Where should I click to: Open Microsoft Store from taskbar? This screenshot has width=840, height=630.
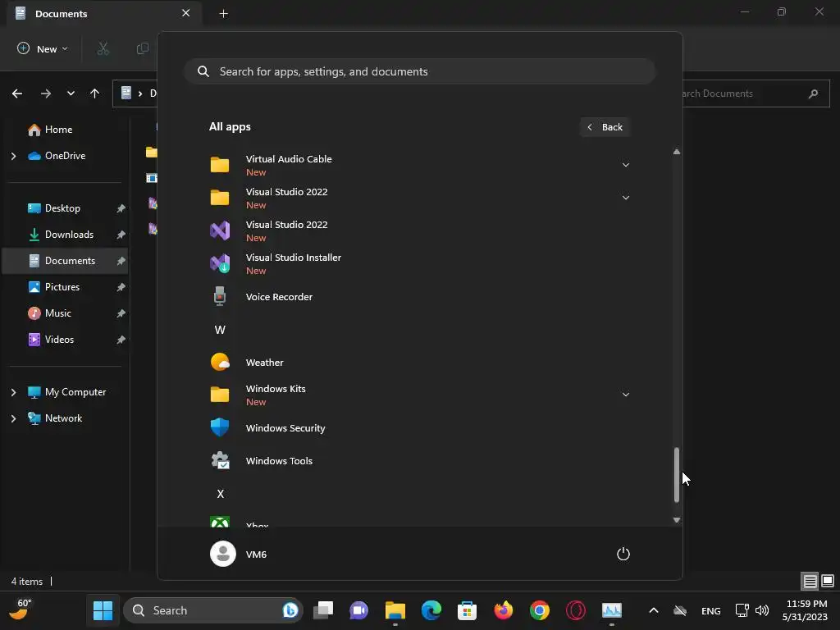tap(467, 610)
